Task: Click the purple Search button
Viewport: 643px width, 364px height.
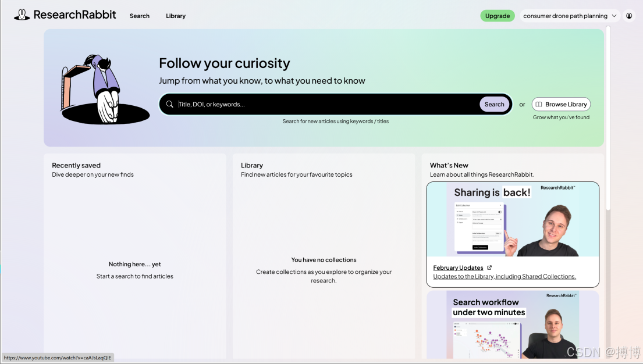Action: 494,104
